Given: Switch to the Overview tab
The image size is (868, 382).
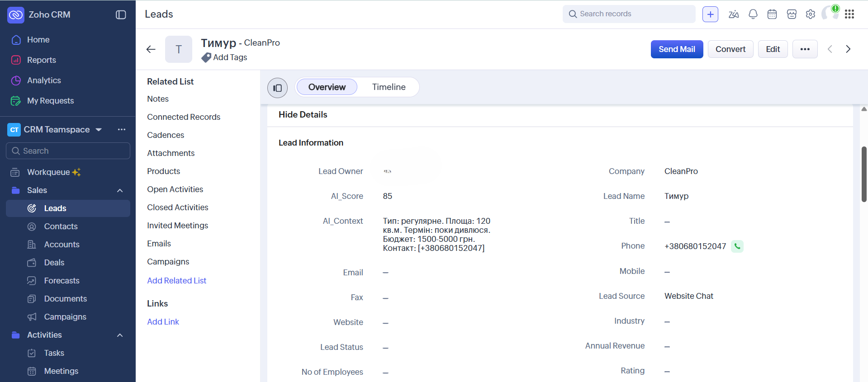Looking at the screenshot, I should click(327, 87).
